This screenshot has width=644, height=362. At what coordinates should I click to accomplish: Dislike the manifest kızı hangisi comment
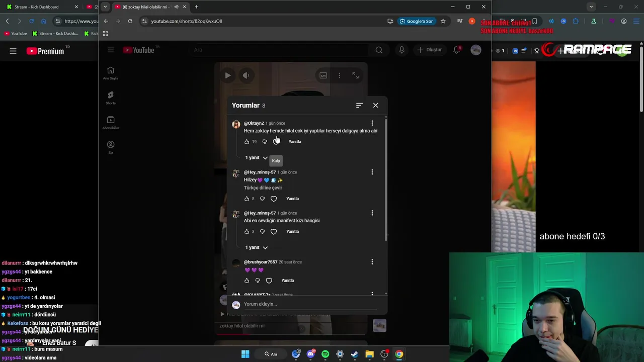262,232
